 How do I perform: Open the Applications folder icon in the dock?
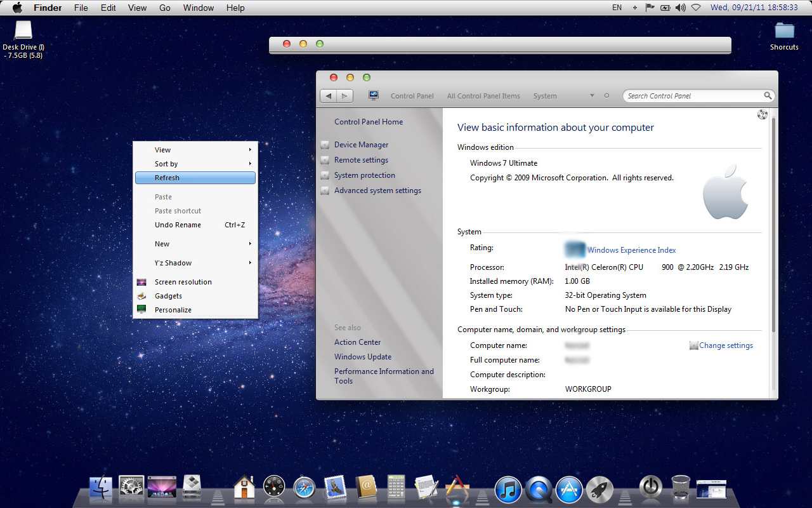pos(457,488)
